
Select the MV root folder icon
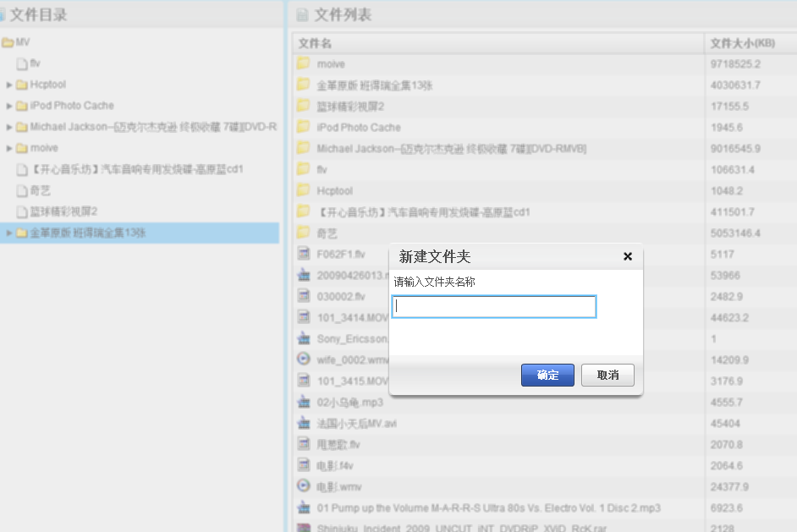click(8, 42)
